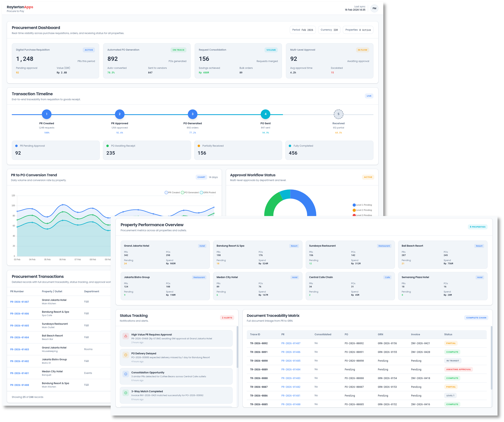
Task: Click the PARTIAL status badge for TR-2026-0892
Action: click(x=451, y=343)
